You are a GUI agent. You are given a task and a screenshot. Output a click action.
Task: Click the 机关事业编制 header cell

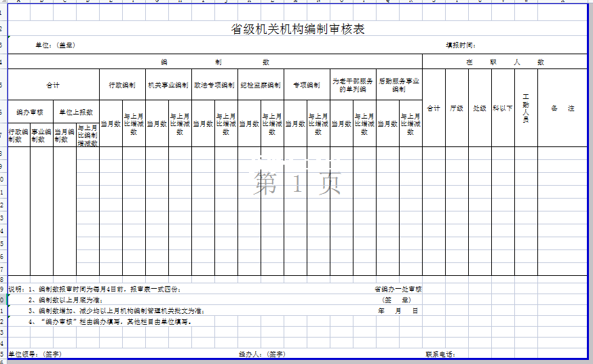point(168,85)
